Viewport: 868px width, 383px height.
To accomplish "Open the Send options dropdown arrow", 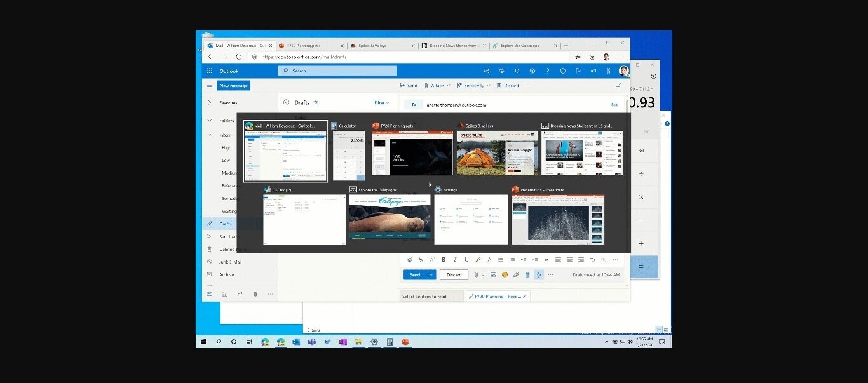I will 432,275.
